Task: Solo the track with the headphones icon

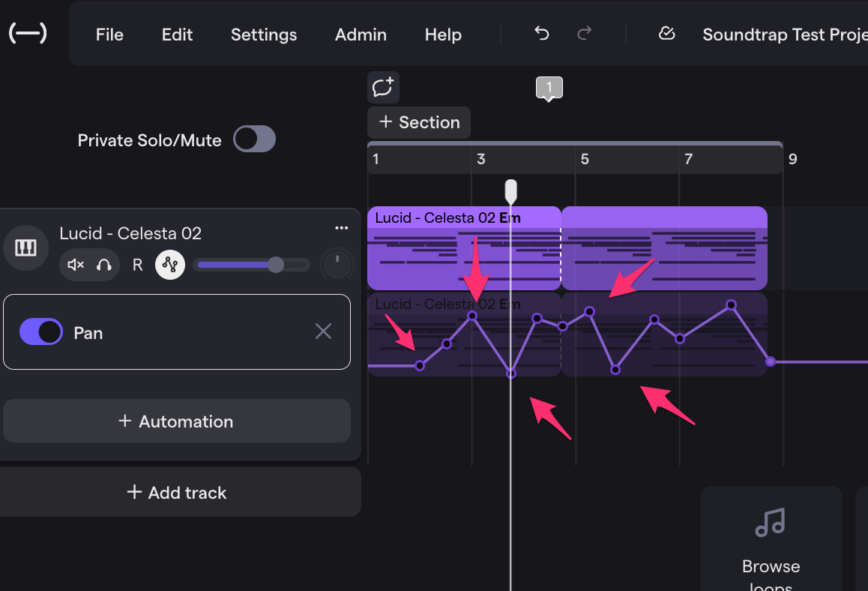Action: coord(104,265)
